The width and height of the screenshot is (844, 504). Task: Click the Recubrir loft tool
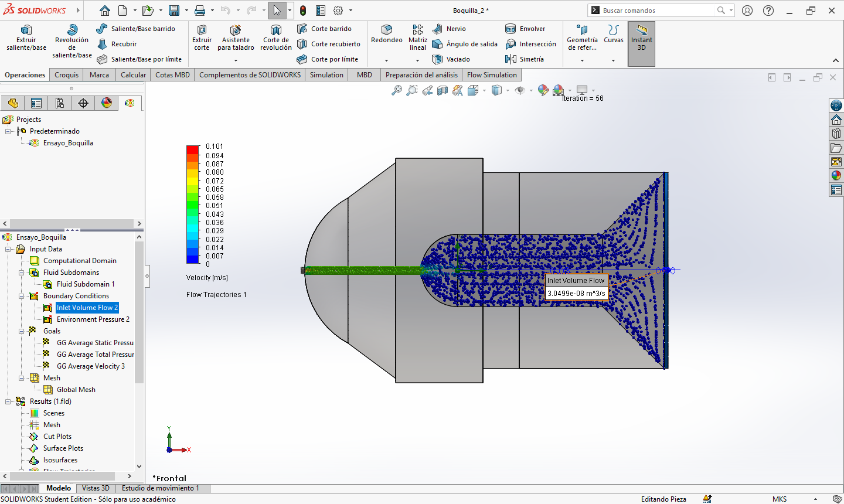(117, 44)
